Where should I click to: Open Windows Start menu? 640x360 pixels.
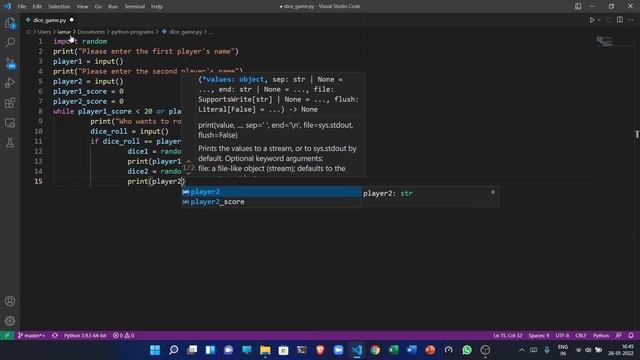pyautogui.click(x=155, y=350)
